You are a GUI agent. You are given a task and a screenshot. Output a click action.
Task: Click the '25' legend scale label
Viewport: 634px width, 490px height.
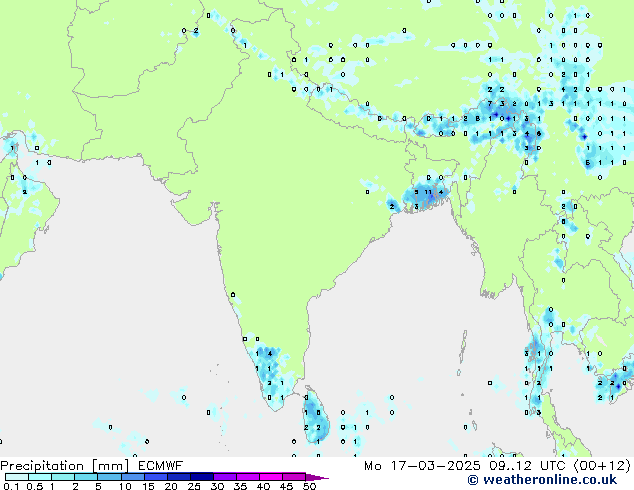click(x=194, y=486)
